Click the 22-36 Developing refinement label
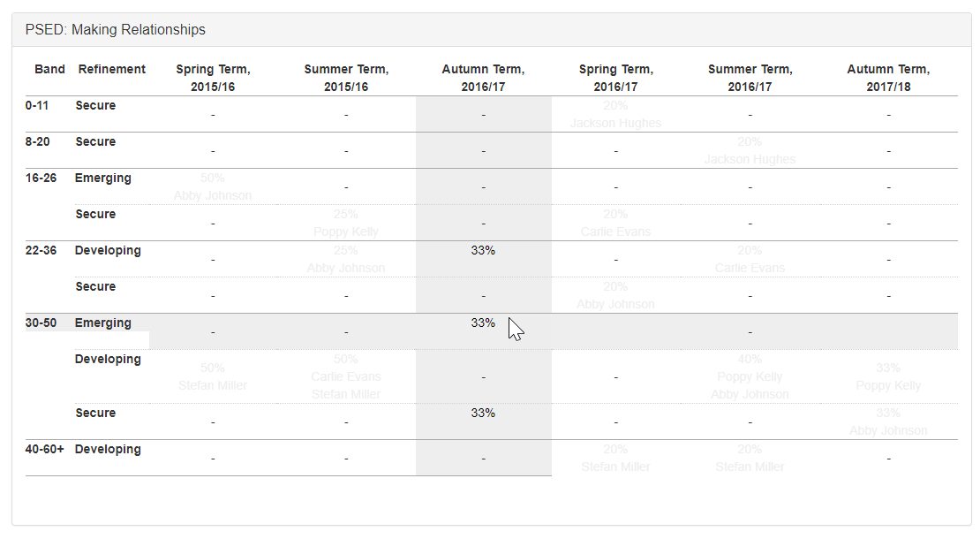This screenshot has width=980, height=539. click(x=108, y=251)
